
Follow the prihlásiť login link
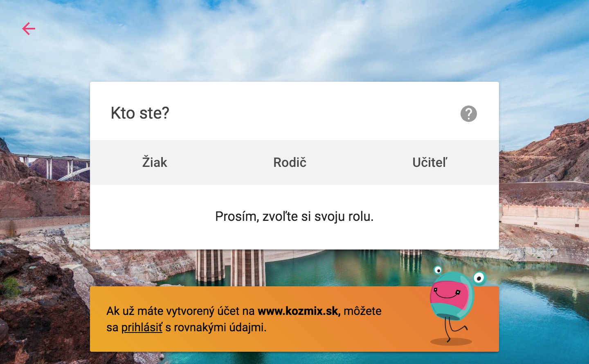tap(142, 327)
